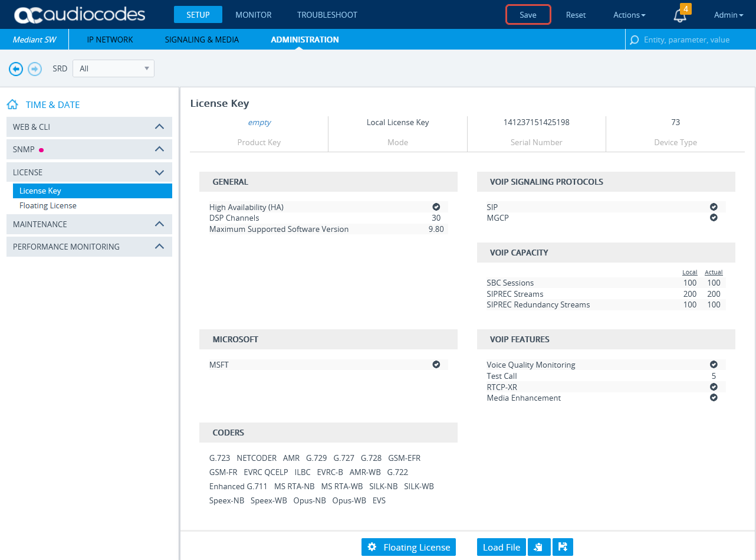Click the Voice Quality Monitoring checkmark icon
This screenshot has height=560, width=756.
point(714,365)
